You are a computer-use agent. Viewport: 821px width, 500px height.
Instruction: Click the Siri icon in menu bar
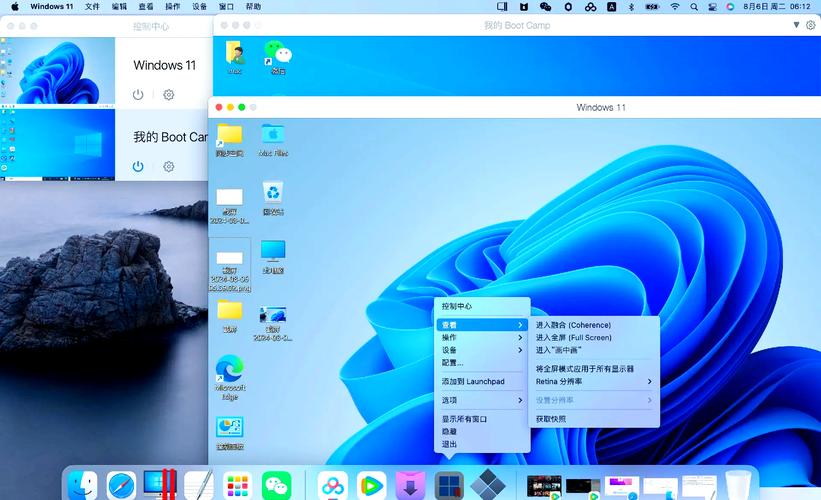tap(730, 7)
